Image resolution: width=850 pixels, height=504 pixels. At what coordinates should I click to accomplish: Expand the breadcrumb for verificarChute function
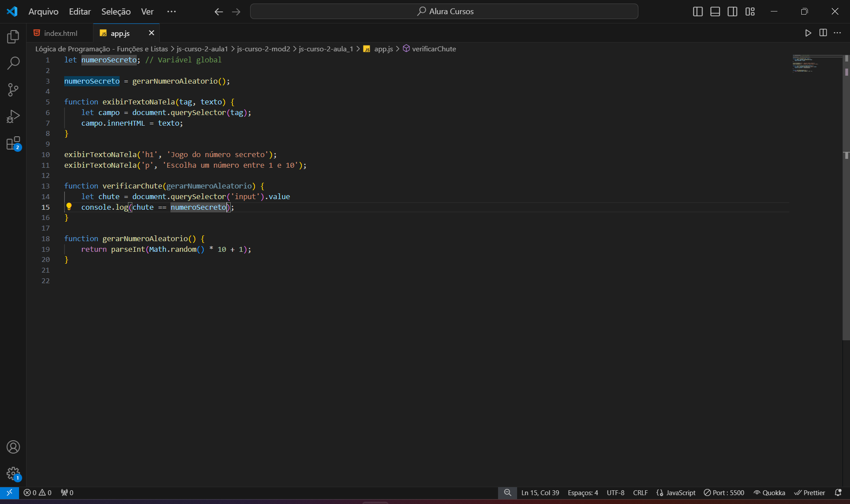coord(434,49)
